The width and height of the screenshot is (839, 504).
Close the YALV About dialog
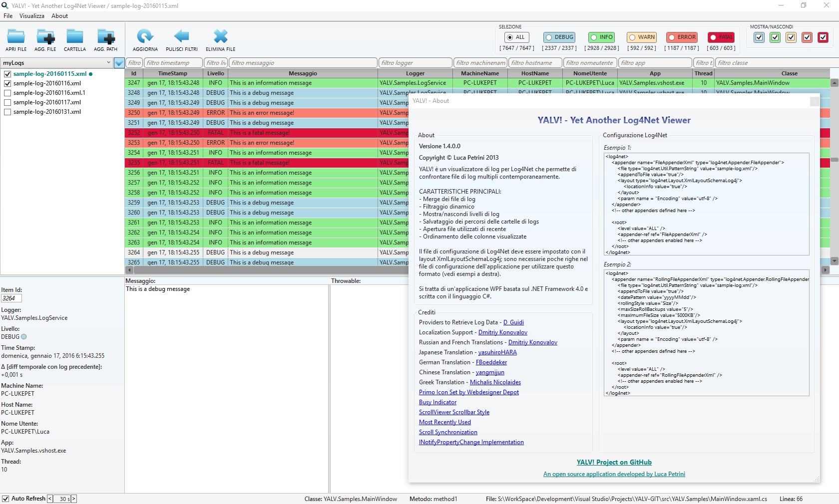tap(815, 101)
